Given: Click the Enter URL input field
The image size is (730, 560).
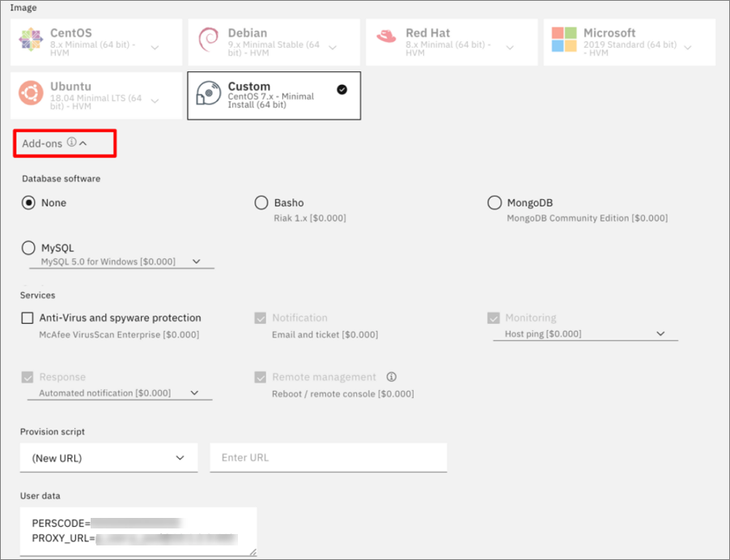Looking at the screenshot, I should 329,458.
